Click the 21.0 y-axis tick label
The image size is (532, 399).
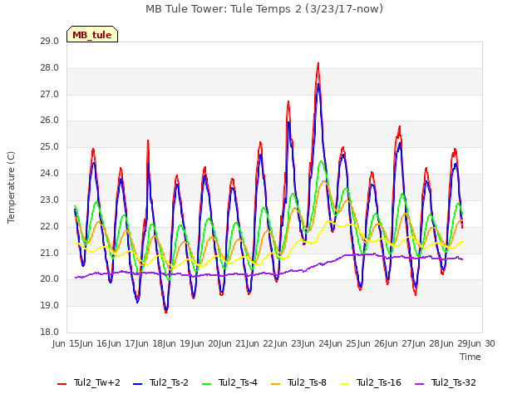50,253
